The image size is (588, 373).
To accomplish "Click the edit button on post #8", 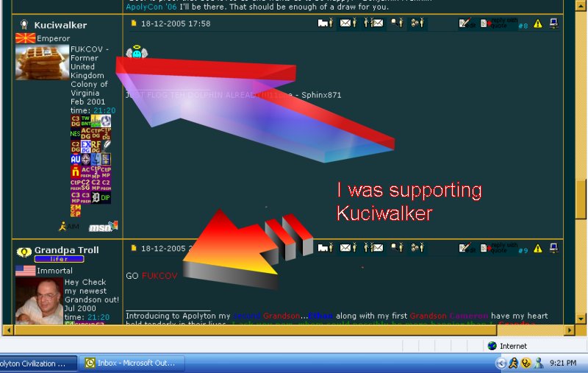I will click(x=465, y=24).
